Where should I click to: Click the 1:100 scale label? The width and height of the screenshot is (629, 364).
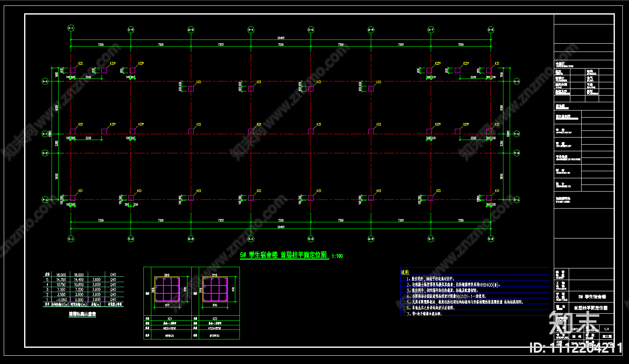(337, 256)
